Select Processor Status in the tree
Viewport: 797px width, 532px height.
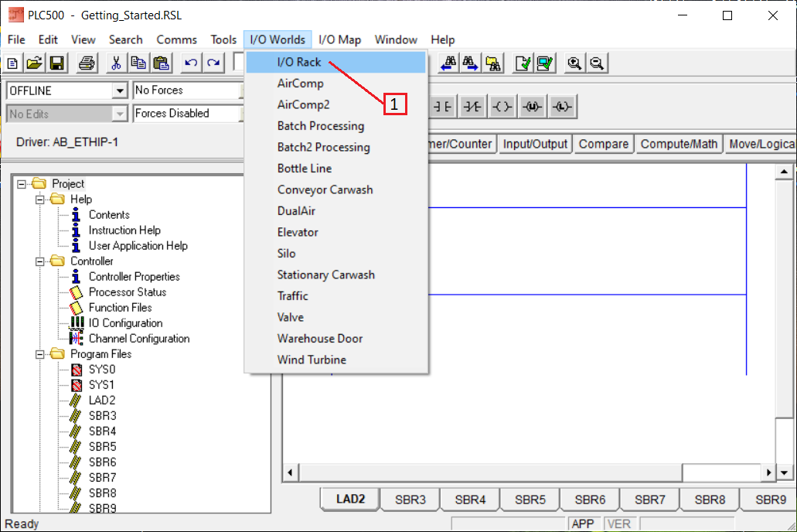[x=128, y=292]
